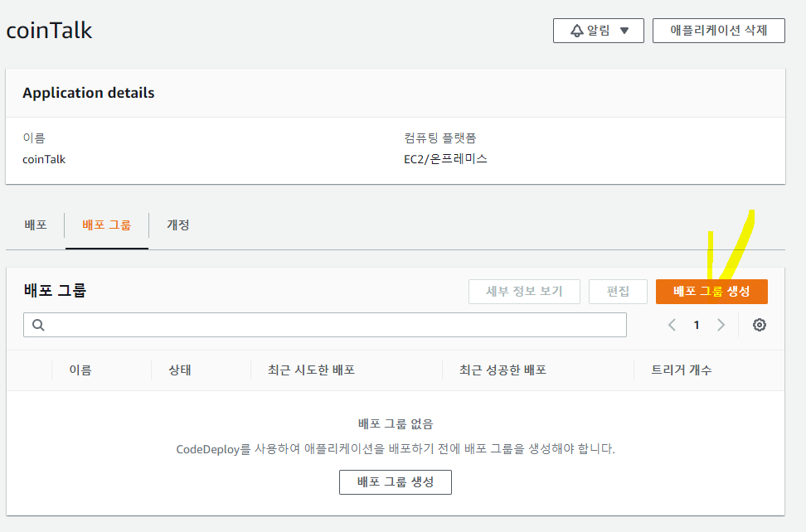The height and width of the screenshot is (532, 806).
Task: Click the orange 배포 그룹 생성 button
Action: point(712,292)
